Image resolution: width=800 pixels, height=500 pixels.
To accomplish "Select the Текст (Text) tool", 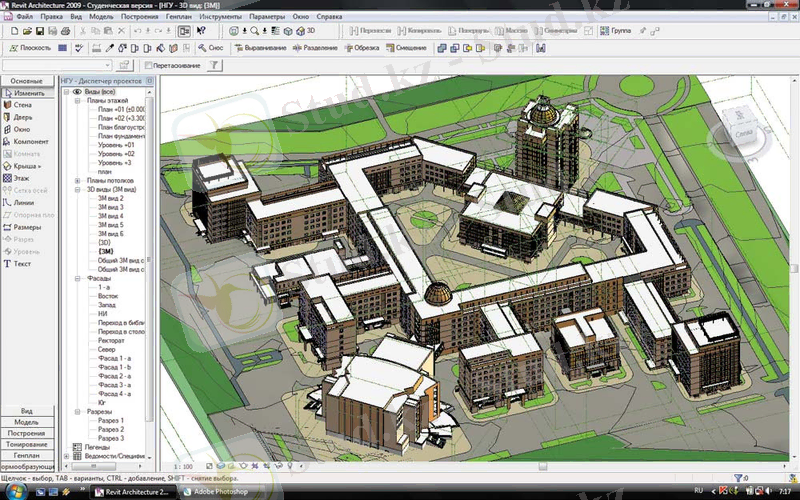I will coord(22,264).
